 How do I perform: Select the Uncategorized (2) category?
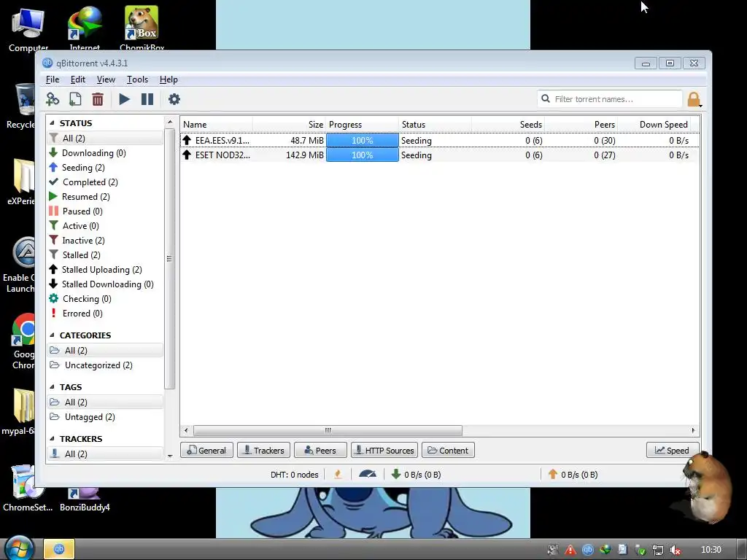(105, 365)
